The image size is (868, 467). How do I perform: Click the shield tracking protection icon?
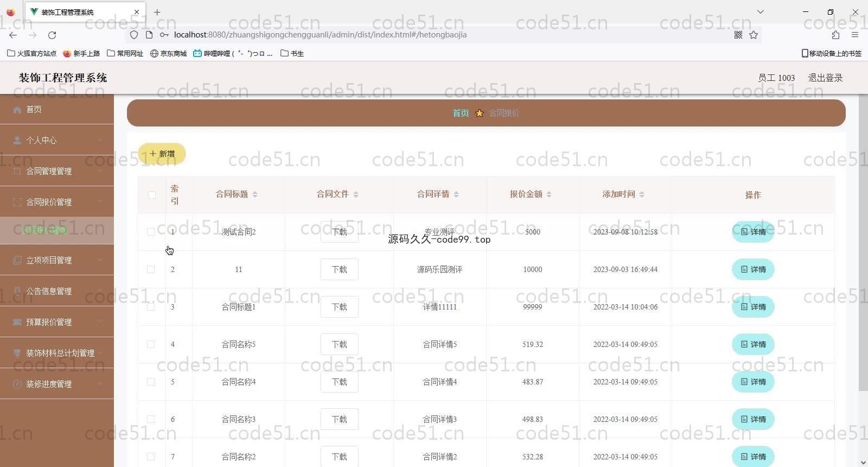pos(134,35)
